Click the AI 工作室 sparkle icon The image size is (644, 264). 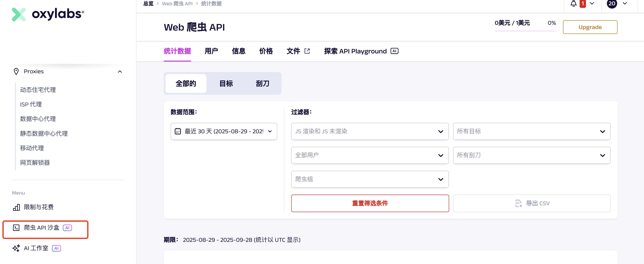pos(16,248)
